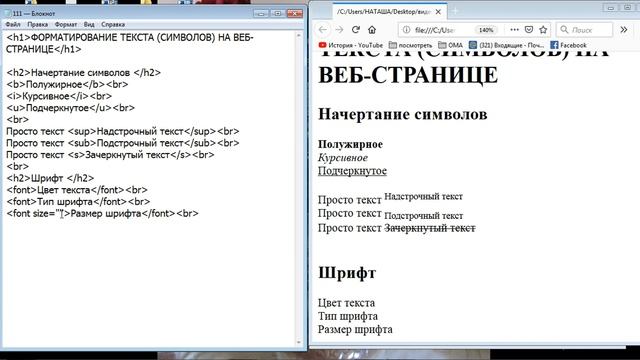The width and height of the screenshot is (640, 360).
Task: Click Notepad scrollbar up arrow
Action: 298,36
